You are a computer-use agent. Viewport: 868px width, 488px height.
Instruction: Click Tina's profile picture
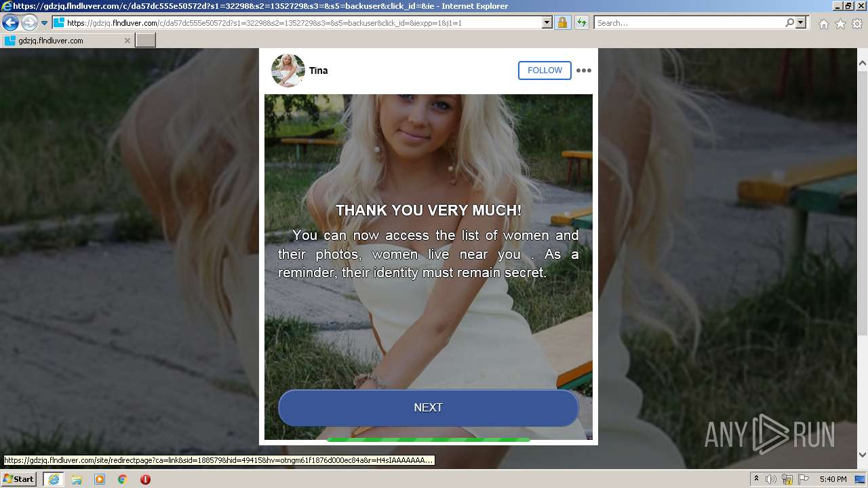pos(288,70)
